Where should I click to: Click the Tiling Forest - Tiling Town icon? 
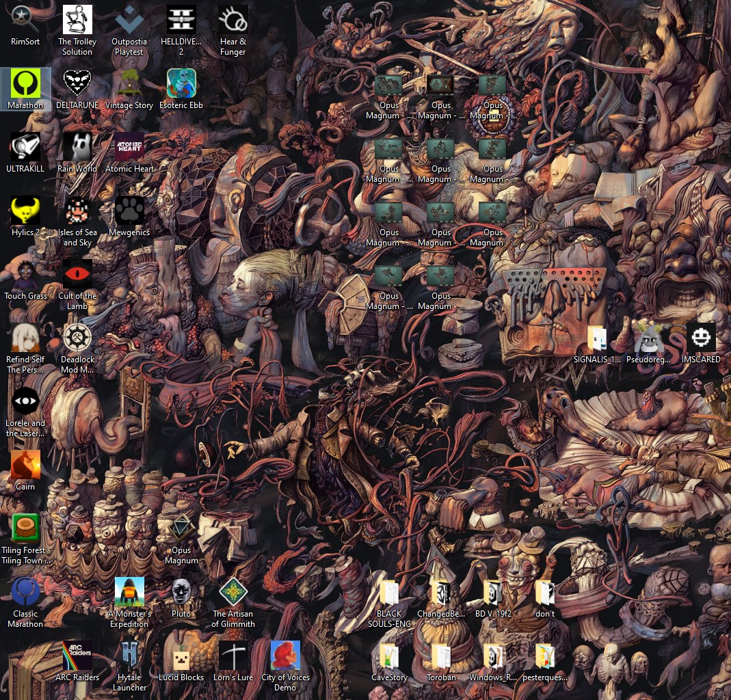click(x=25, y=528)
